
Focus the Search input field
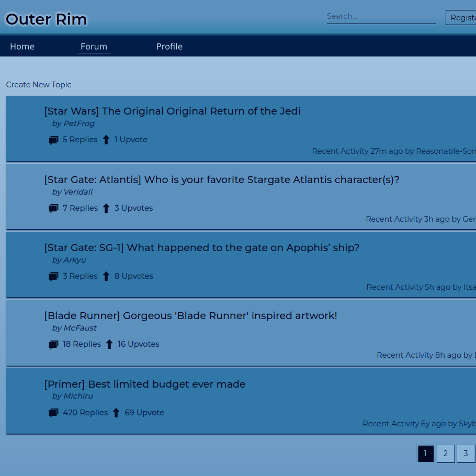point(381,17)
